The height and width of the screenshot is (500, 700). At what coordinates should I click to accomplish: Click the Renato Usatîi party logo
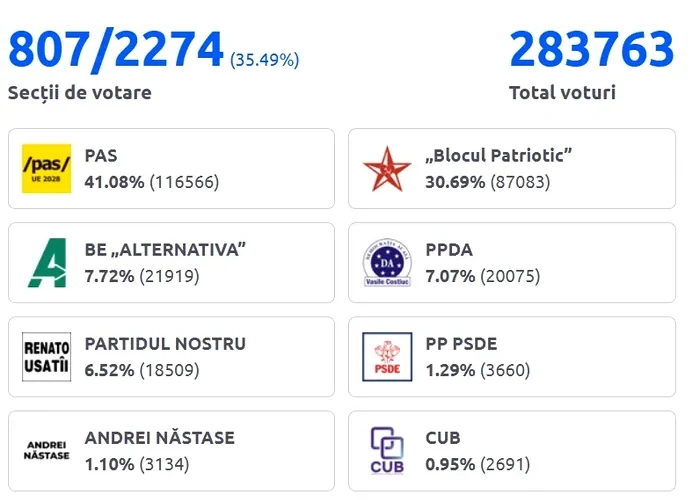(x=46, y=356)
